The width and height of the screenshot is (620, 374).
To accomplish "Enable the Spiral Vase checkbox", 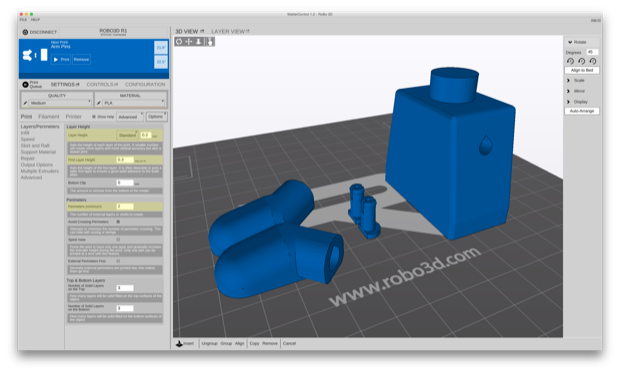I will 118,240.
